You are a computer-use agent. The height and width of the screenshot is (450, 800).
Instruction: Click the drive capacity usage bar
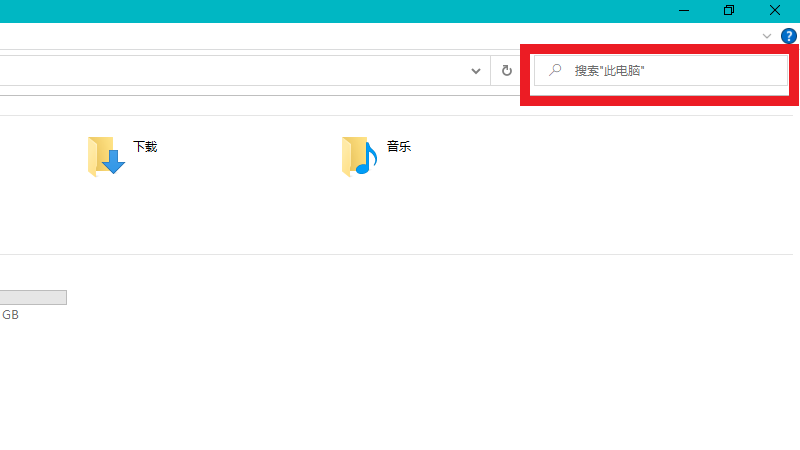pos(32,297)
